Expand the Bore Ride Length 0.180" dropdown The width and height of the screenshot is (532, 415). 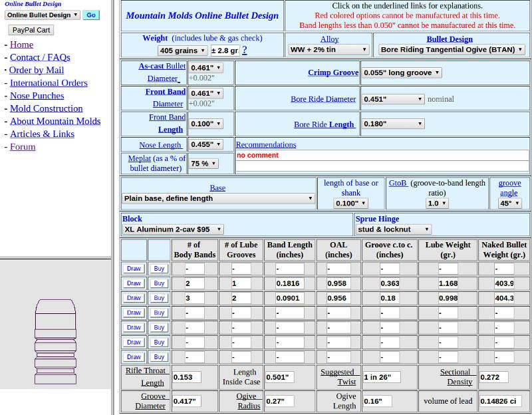(393, 124)
